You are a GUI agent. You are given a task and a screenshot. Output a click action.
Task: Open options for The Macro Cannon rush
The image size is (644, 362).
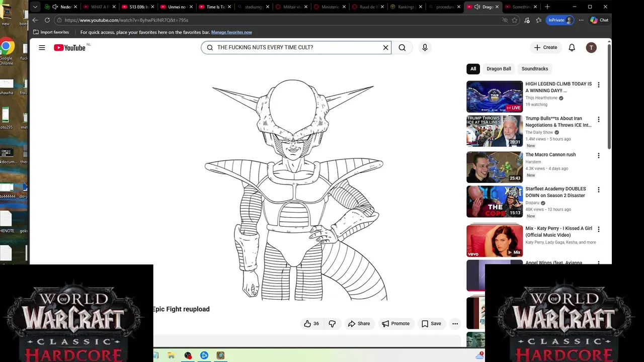pos(598,156)
